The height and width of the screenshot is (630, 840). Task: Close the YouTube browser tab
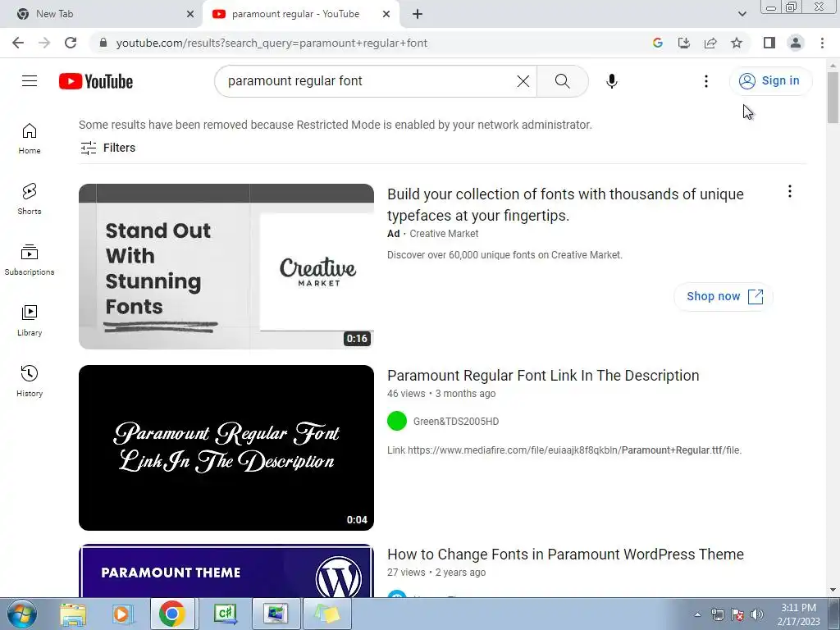[x=386, y=15]
